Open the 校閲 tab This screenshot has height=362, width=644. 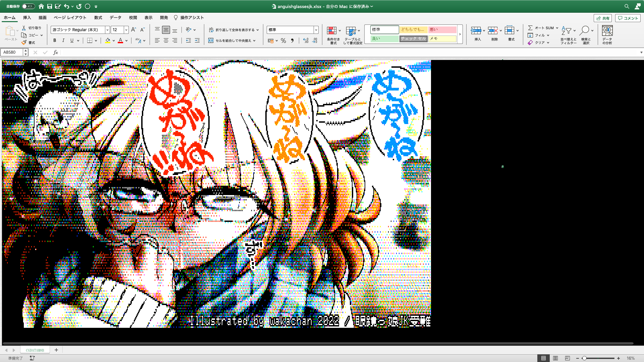(x=133, y=18)
